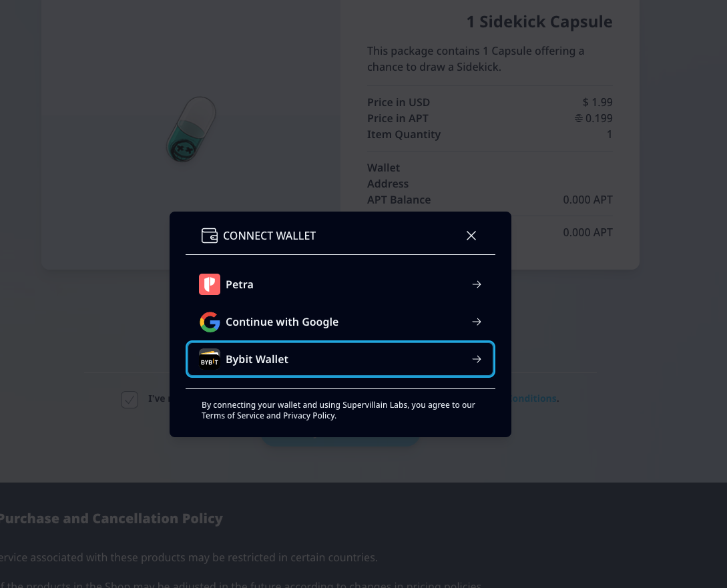Click the arrow next to Petra
This screenshot has width=727, height=588.
(477, 284)
